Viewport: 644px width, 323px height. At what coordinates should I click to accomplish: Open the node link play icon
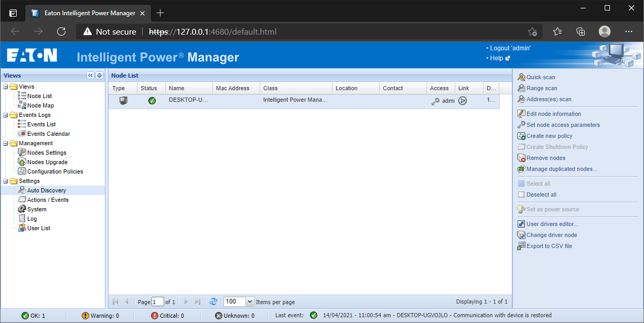(x=463, y=101)
